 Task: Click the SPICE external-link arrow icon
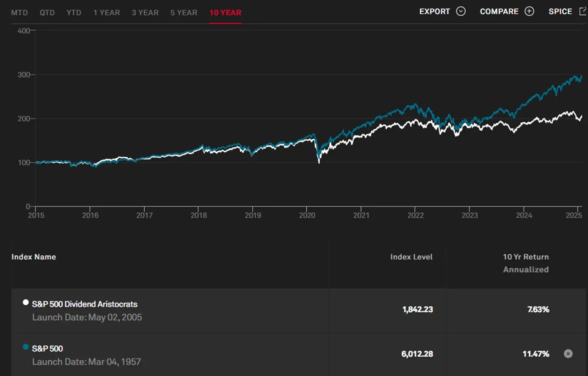click(x=582, y=11)
